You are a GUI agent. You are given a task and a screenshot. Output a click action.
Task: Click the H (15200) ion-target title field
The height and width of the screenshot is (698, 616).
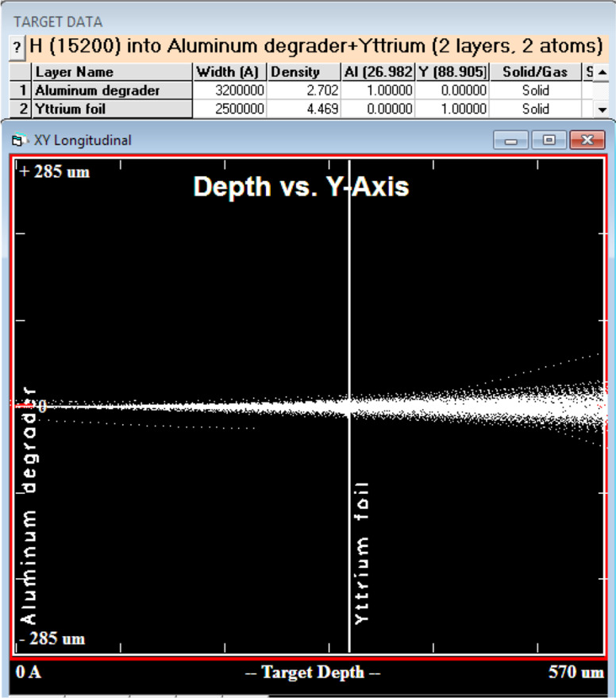coord(315,46)
